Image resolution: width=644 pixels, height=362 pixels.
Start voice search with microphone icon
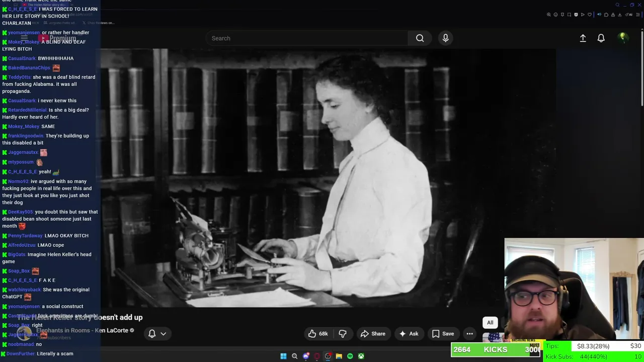[x=445, y=38]
